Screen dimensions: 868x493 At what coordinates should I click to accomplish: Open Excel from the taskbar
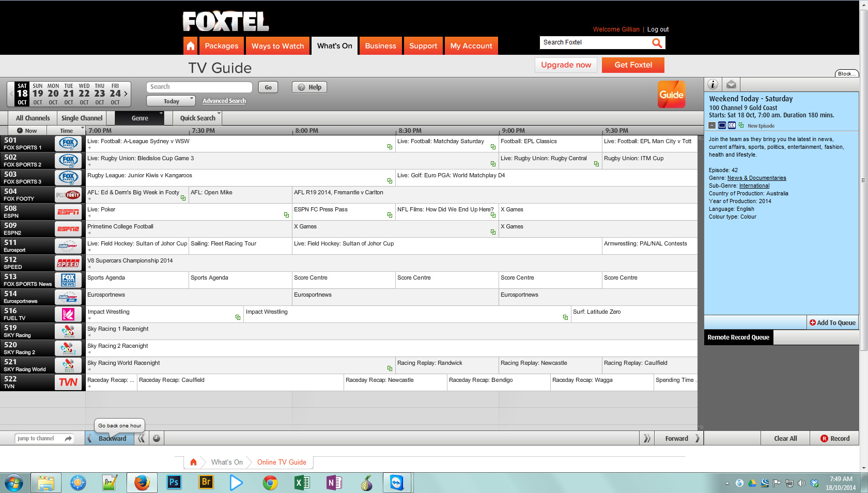pyautogui.click(x=302, y=483)
